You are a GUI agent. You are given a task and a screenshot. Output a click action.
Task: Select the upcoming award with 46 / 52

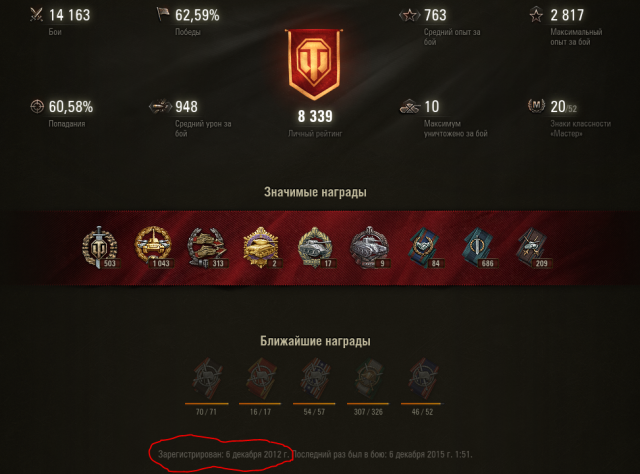423,378
